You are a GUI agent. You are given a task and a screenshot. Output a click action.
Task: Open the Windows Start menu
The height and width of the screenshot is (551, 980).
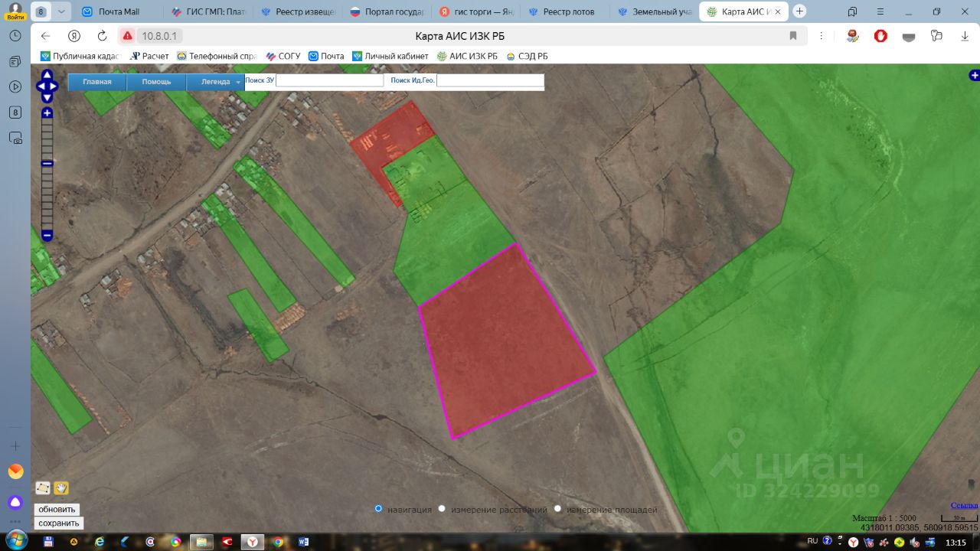pyautogui.click(x=15, y=540)
